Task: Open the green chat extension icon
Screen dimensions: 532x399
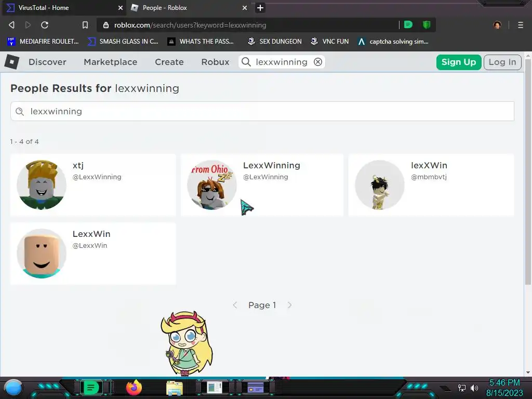Action: click(408, 24)
